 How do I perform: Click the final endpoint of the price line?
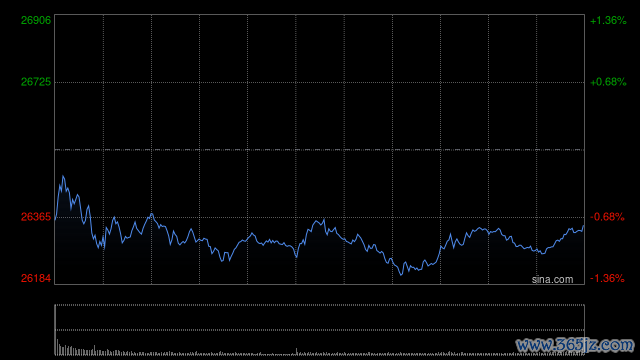584,226
